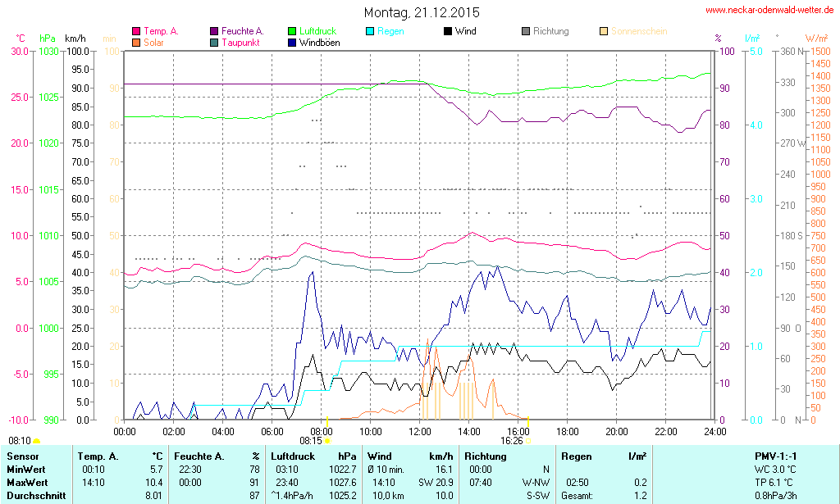Click the yellow sun icon beside 08:10
Viewport: 840px width, 504px height.
pyautogui.click(x=36, y=442)
